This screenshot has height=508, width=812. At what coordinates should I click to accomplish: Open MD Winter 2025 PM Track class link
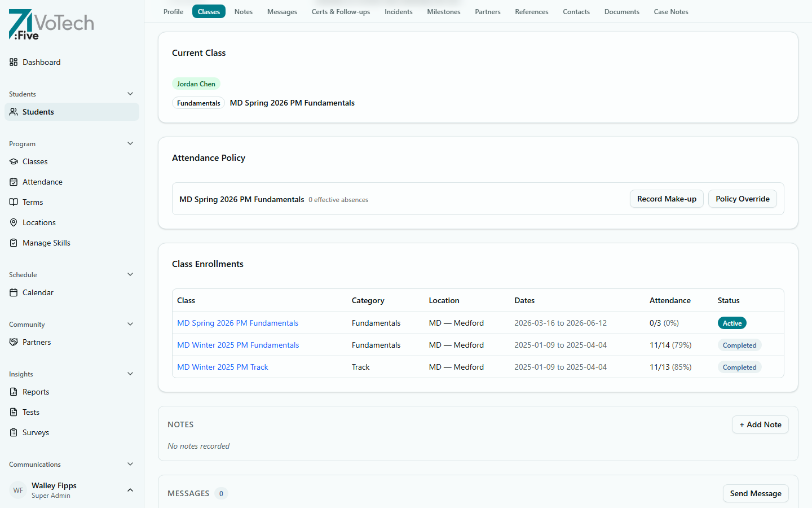(222, 367)
